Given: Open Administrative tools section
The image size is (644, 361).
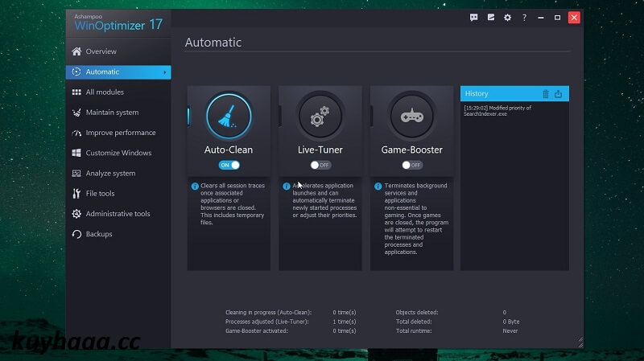Looking at the screenshot, I should point(118,214).
